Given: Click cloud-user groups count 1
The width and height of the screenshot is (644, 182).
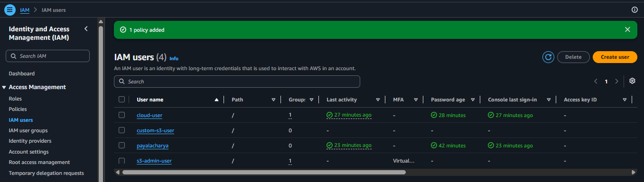Looking at the screenshot, I should coord(290,115).
